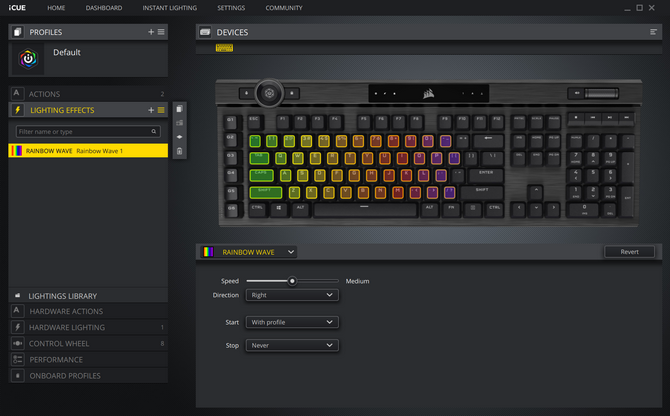
Task: Click the button left of the control wheel
Action: point(246,93)
